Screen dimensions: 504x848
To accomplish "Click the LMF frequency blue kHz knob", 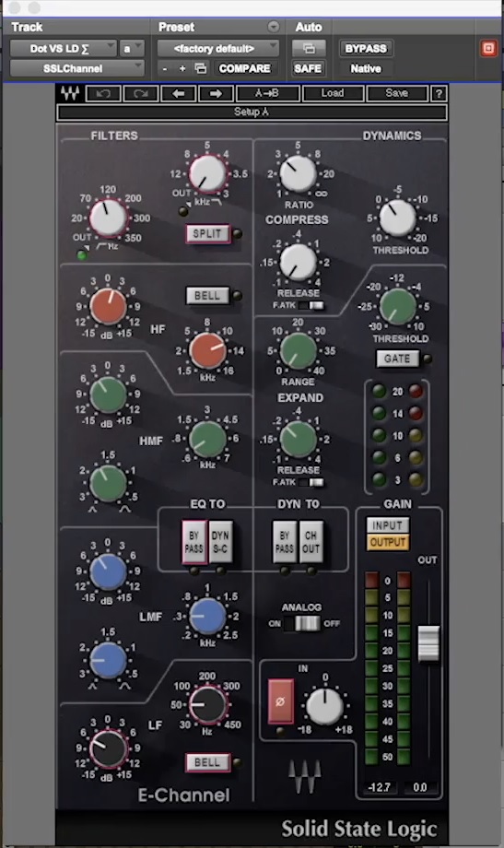I will (207, 616).
